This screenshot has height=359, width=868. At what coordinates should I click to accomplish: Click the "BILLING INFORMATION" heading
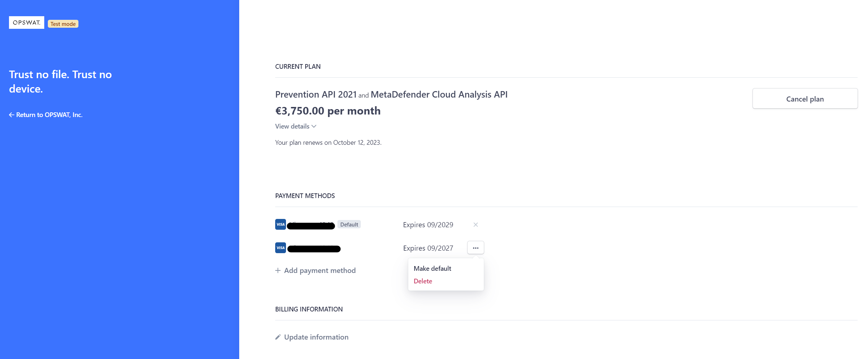[x=309, y=309]
